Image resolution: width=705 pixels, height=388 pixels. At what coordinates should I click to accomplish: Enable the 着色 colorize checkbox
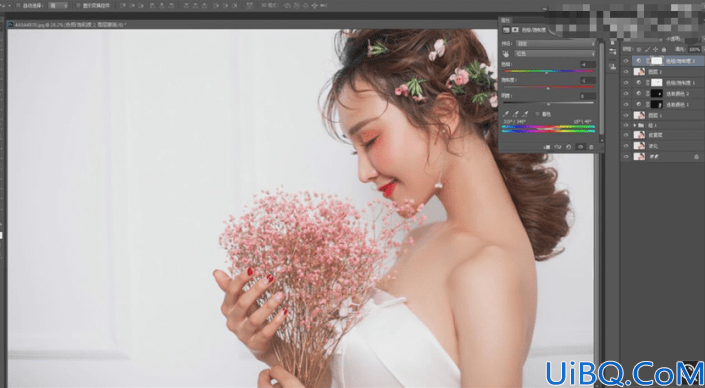(x=538, y=114)
